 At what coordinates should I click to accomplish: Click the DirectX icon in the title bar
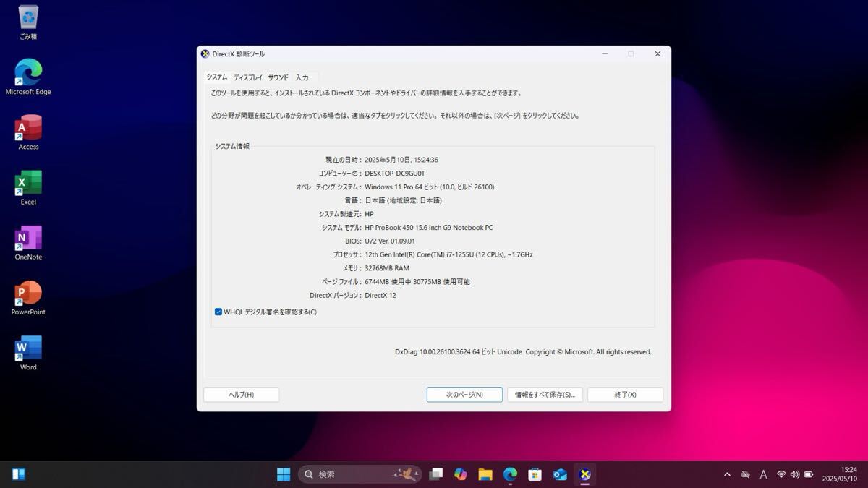pos(205,53)
